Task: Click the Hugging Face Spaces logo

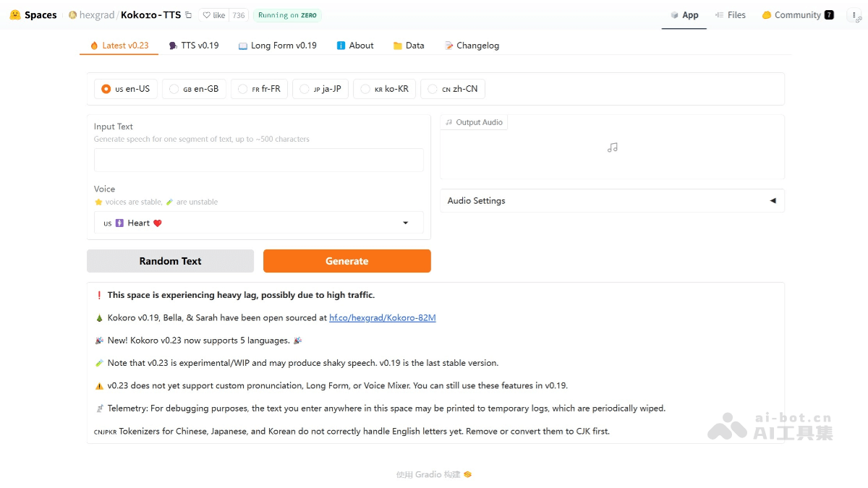Action: pyautogui.click(x=15, y=15)
